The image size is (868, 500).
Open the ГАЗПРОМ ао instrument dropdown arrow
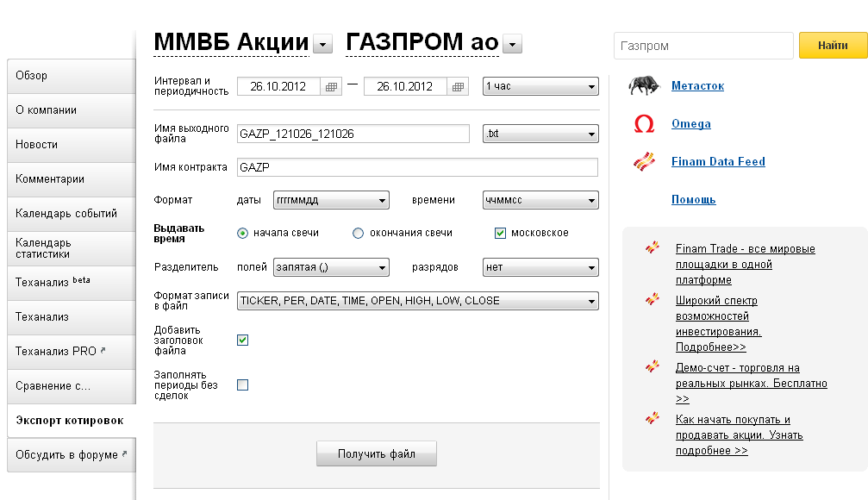pyautogui.click(x=513, y=44)
